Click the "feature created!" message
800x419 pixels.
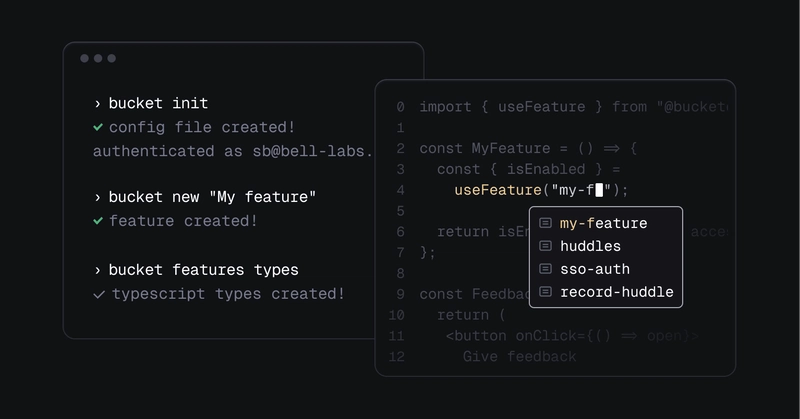pos(183,221)
